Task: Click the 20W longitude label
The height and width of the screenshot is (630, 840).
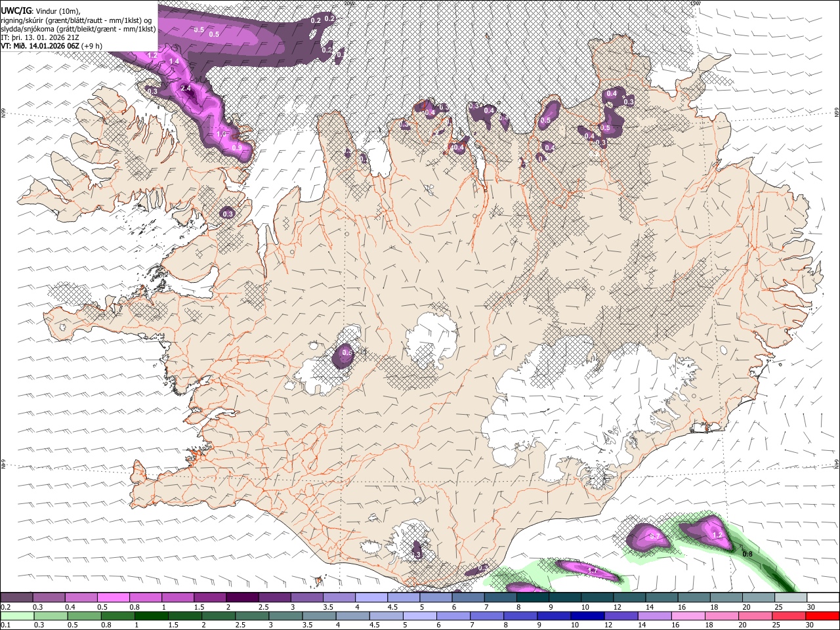Action: pos(349,3)
